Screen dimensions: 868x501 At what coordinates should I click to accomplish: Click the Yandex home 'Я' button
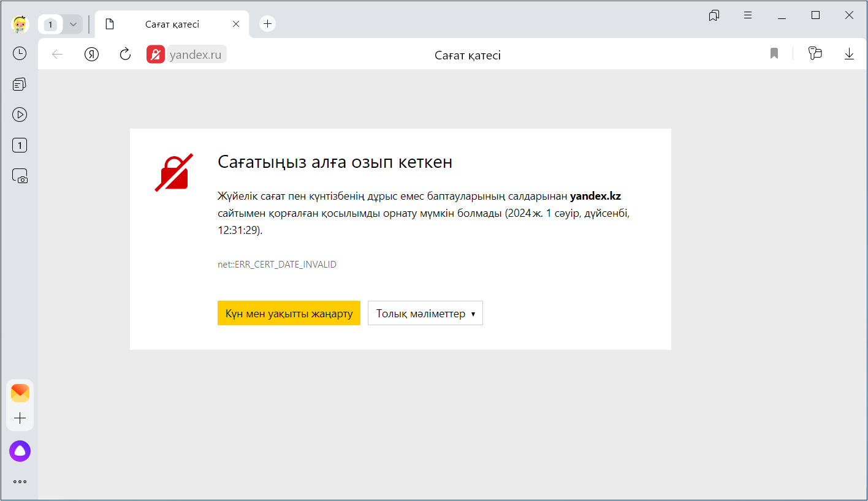[91, 55]
